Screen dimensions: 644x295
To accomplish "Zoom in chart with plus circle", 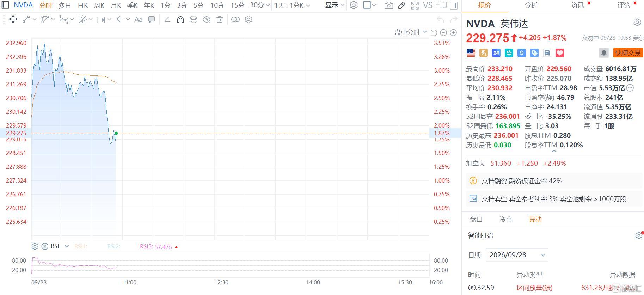I will click(x=453, y=32).
